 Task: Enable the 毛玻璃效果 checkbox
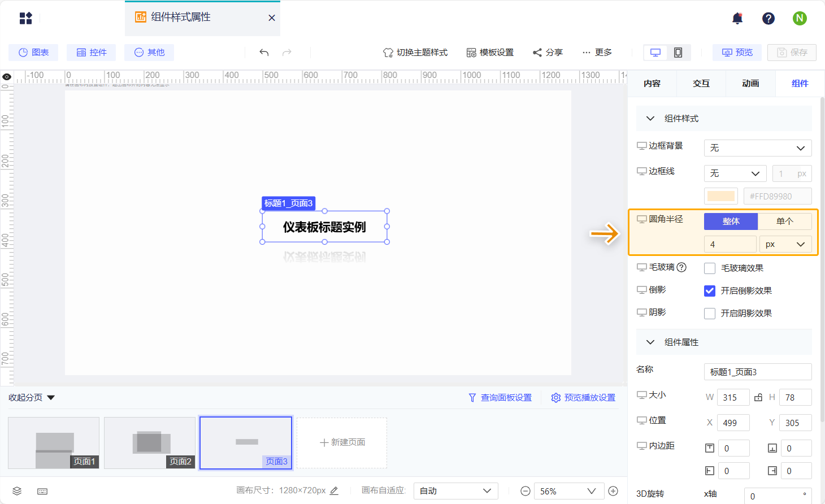(710, 268)
